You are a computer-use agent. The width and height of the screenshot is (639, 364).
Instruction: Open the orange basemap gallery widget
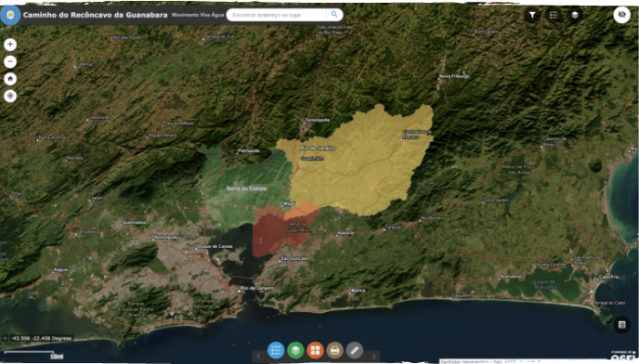pyautogui.click(x=315, y=350)
